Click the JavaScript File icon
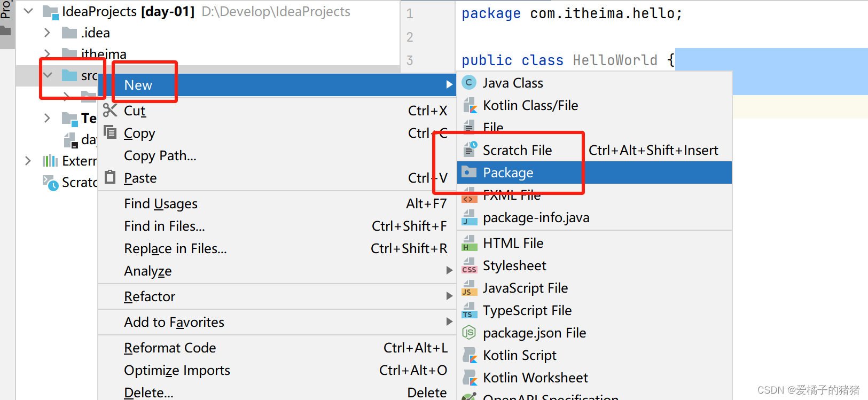 [x=469, y=288]
